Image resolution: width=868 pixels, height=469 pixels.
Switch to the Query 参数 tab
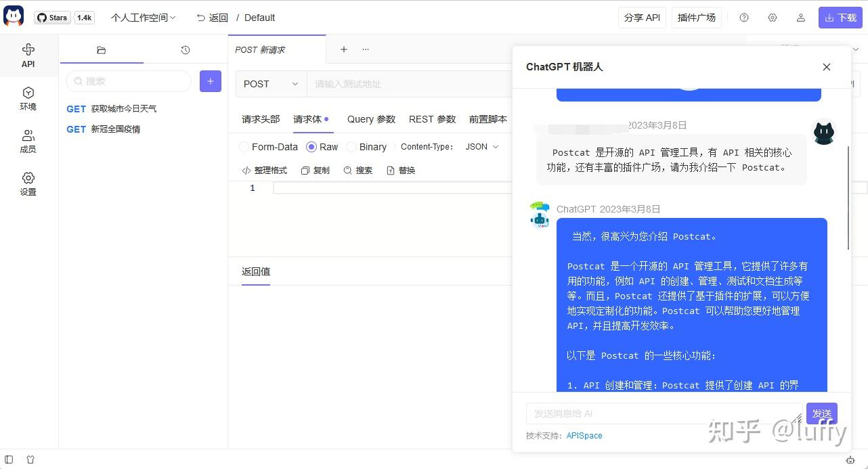click(371, 119)
